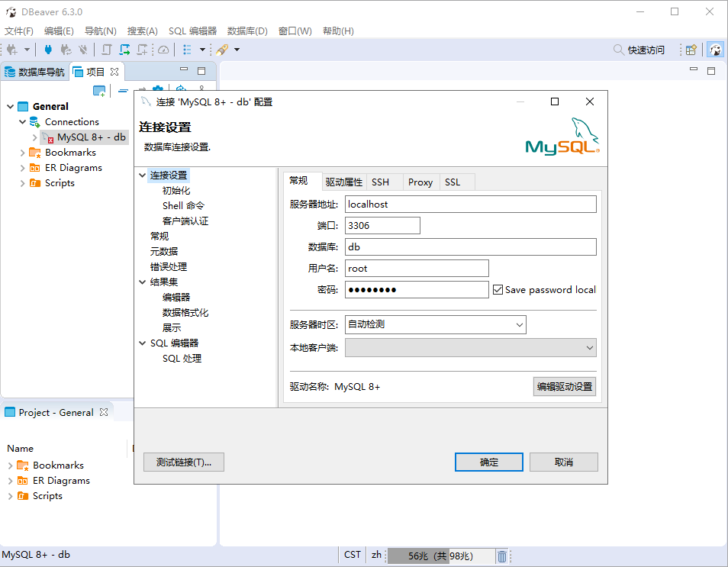
Task: Click the 服务器地址 field with localhost
Action: [x=470, y=205]
